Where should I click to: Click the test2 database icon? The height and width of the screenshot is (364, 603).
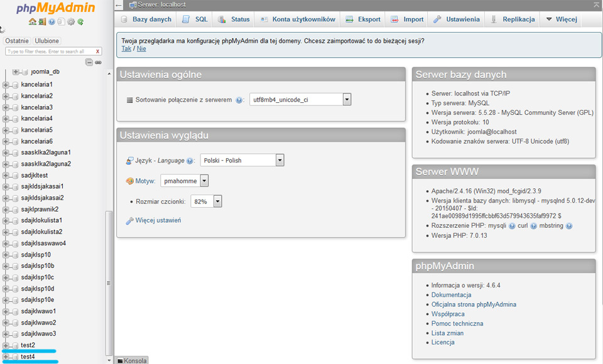point(15,346)
